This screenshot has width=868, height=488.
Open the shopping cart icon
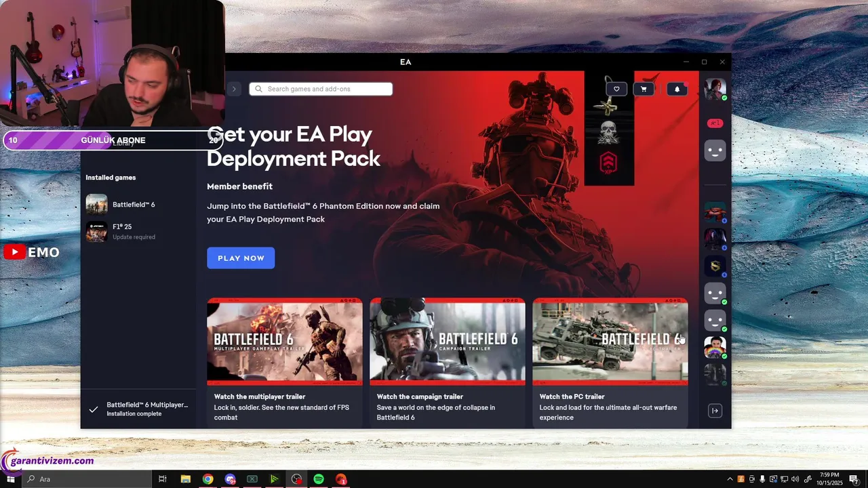point(644,89)
